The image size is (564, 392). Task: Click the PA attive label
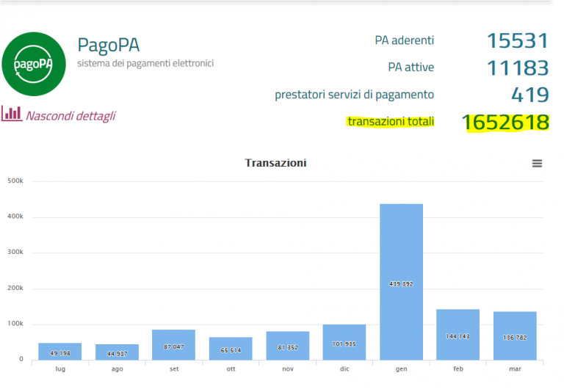pos(411,68)
